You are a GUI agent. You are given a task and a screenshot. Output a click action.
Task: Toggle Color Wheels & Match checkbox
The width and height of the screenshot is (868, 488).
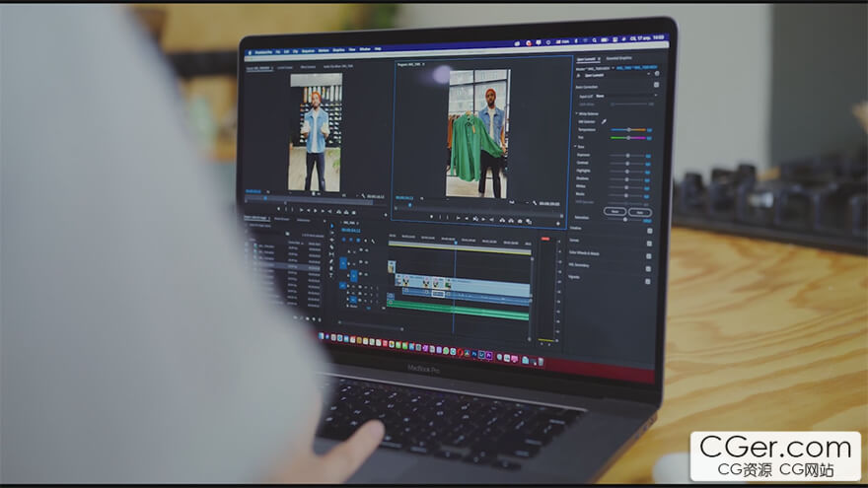pos(649,256)
